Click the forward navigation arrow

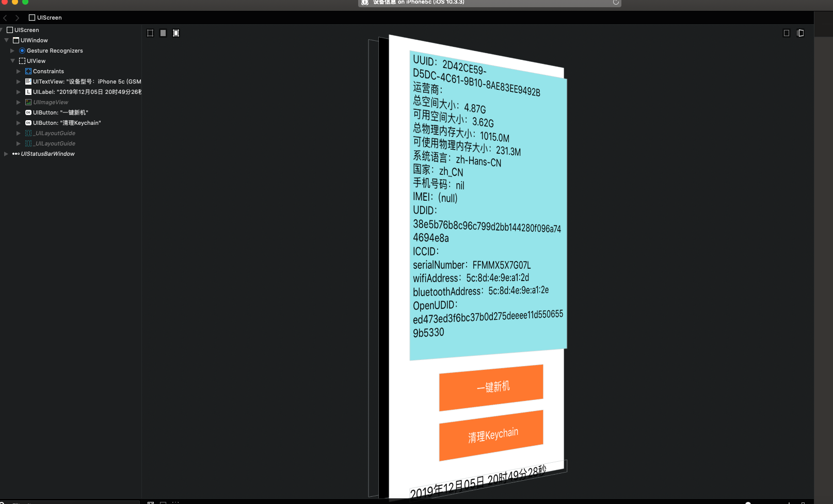(x=17, y=17)
